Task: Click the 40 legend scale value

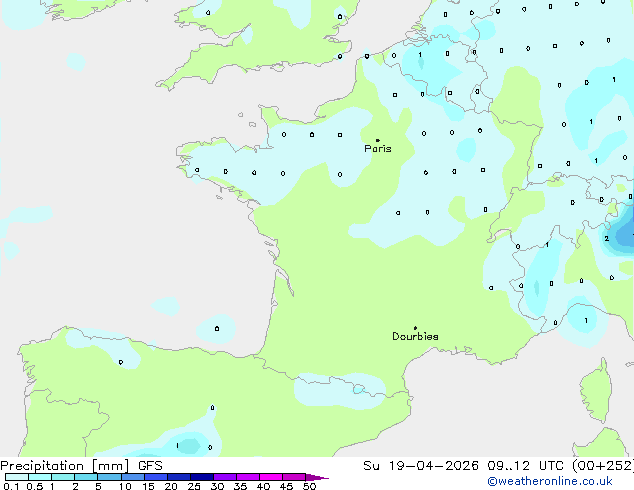Action: click(x=263, y=486)
